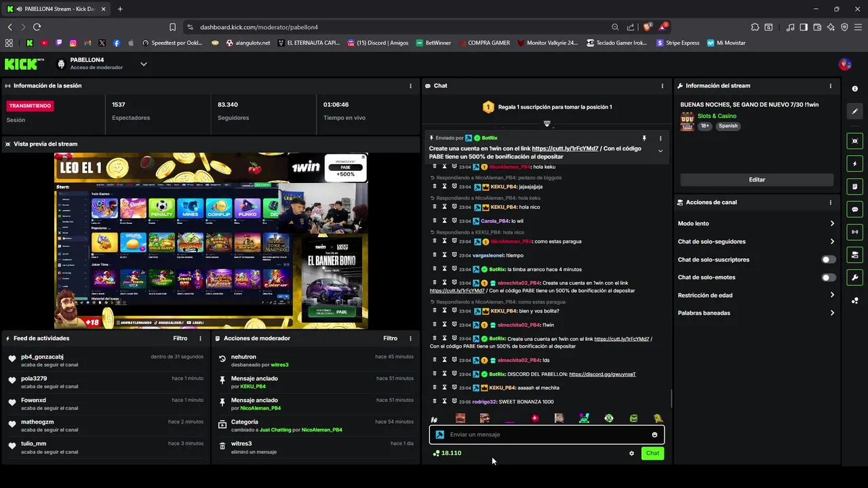Open the Información del stream options menu
Viewport: 868px width, 488px height.
(x=831, y=86)
